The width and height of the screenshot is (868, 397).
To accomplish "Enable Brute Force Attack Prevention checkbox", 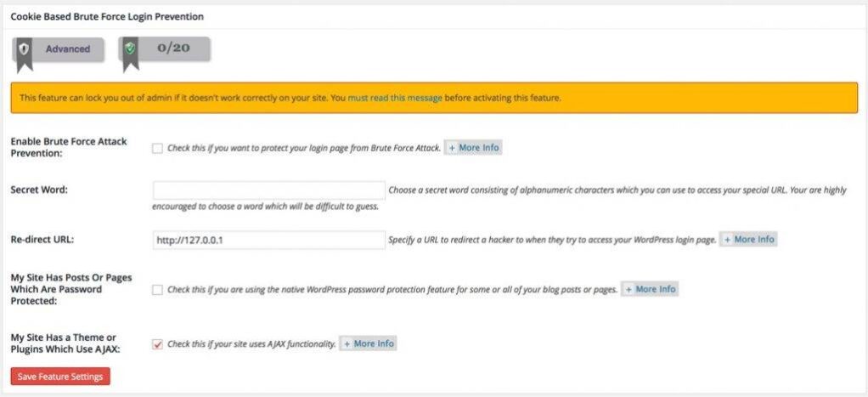I will (x=157, y=148).
